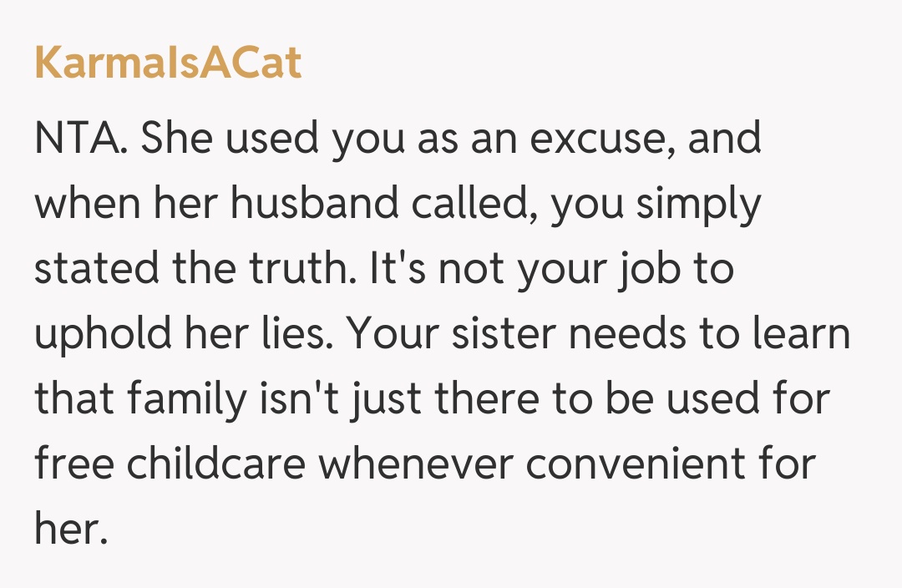Image resolution: width=902 pixels, height=588 pixels.
Task: Click the word "convenient" in the comment
Action: pos(641,464)
